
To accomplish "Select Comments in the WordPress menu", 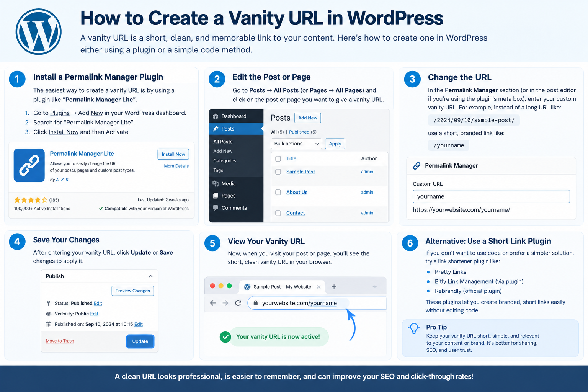I will point(236,208).
